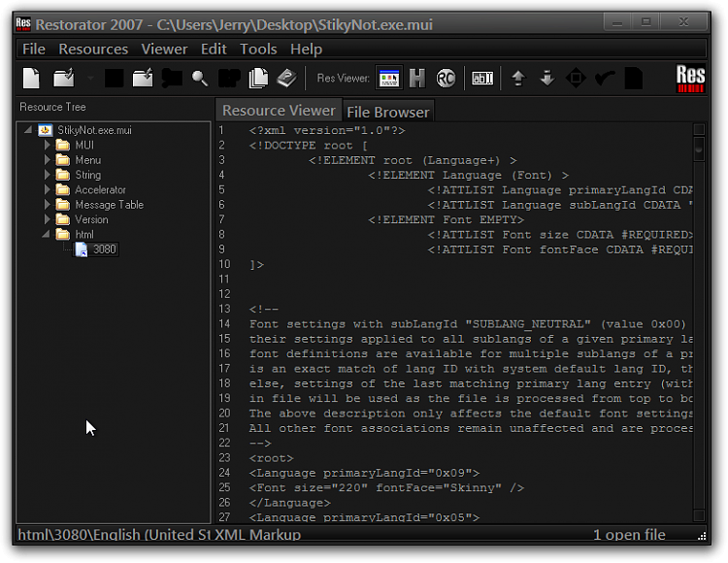Select the default Res Viewer mode icon
The width and height of the screenshot is (728, 563).
click(389, 78)
